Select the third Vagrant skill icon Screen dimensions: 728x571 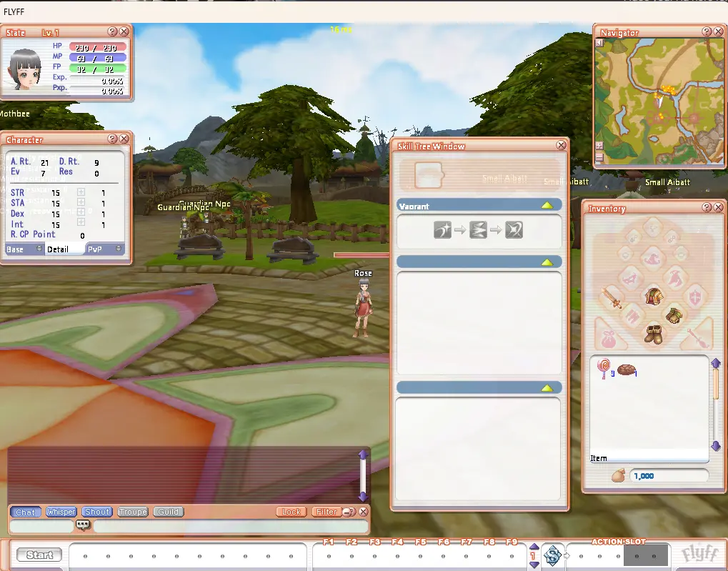pyautogui.click(x=514, y=230)
